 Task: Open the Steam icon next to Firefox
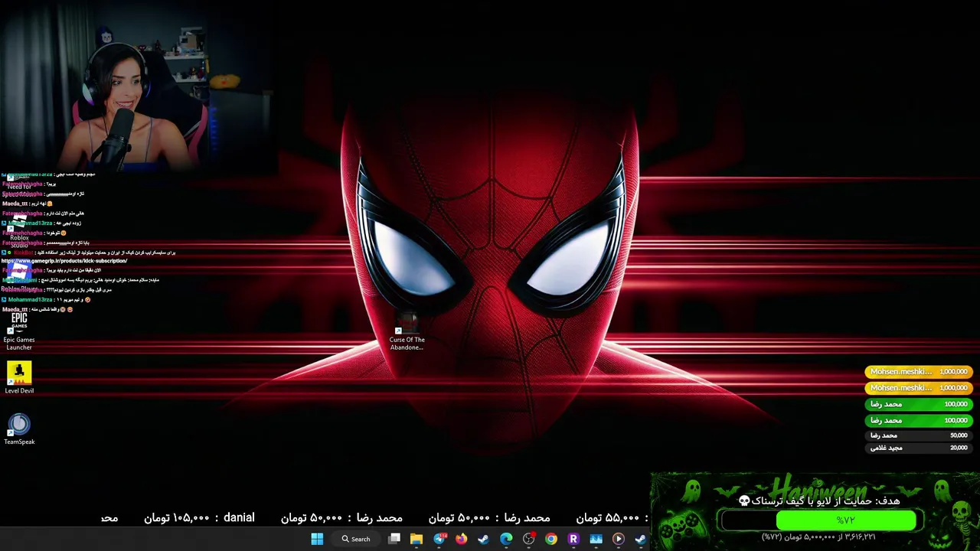click(483, 539)
